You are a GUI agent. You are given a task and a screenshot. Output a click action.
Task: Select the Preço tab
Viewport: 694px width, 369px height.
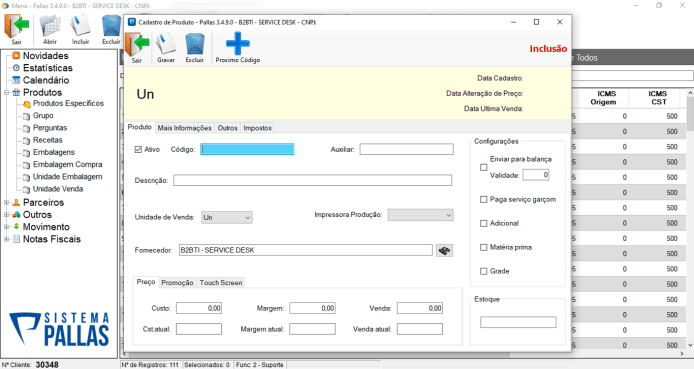146,282
